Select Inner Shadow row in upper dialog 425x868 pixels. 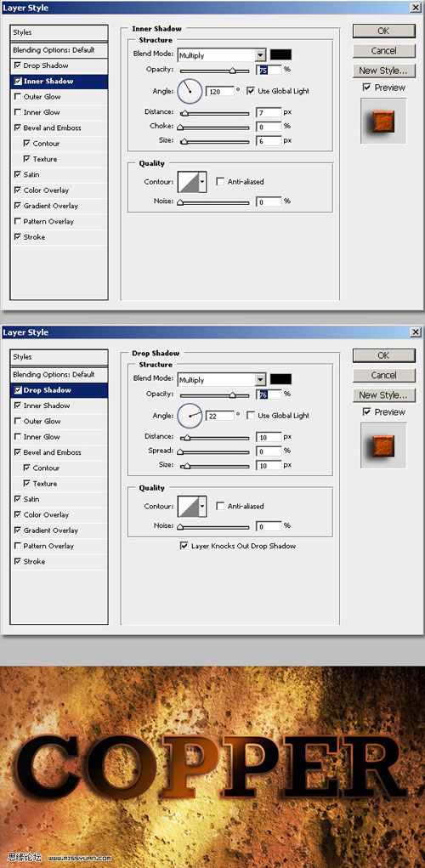tap(59, 82)
